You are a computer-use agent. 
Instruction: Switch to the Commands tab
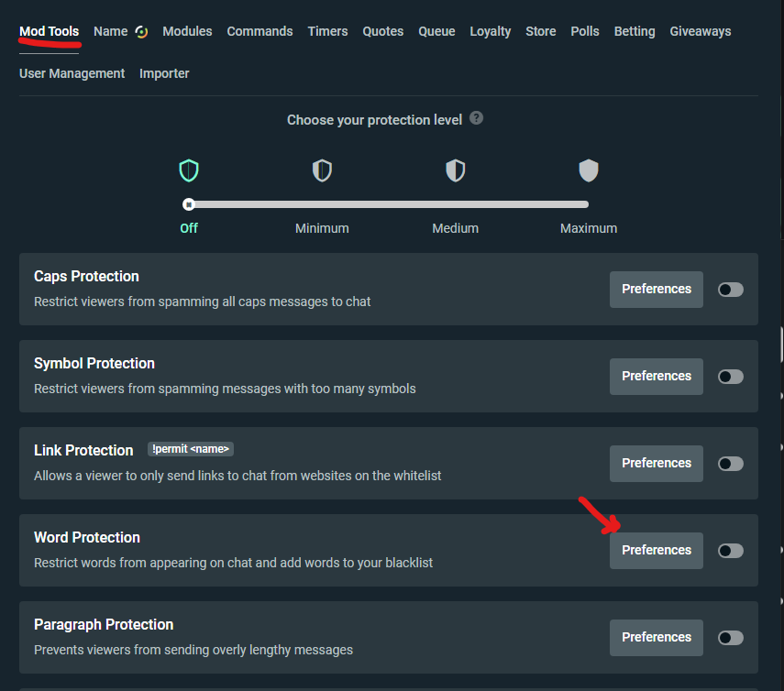click(x=259, y=30)
